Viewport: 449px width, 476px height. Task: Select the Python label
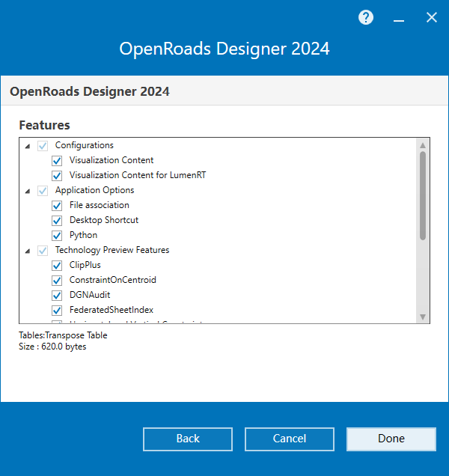(x=83, y=235)
